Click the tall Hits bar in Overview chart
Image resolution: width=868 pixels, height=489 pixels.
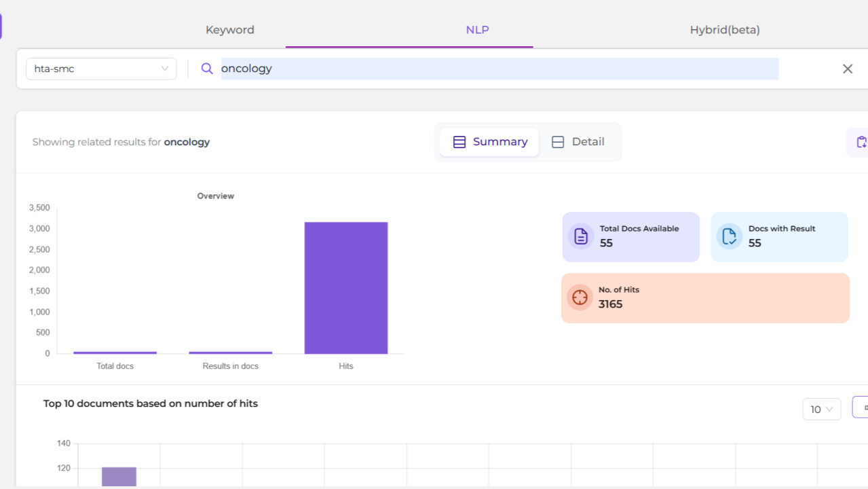(x=345, y=287)
